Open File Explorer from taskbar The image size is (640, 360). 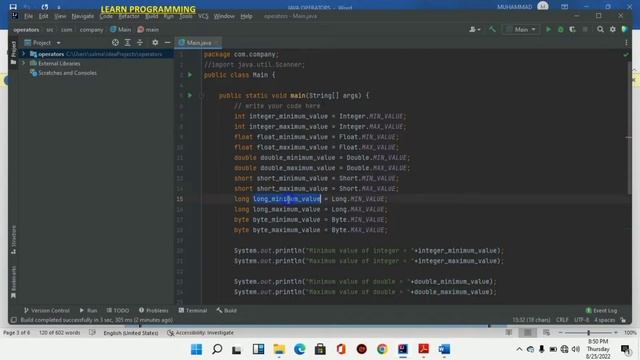279,349
